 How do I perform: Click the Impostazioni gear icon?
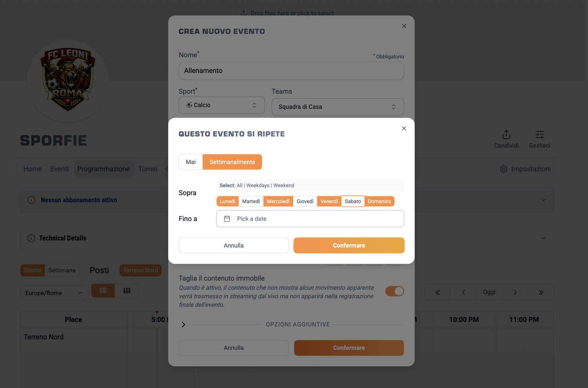pos(503,169)
